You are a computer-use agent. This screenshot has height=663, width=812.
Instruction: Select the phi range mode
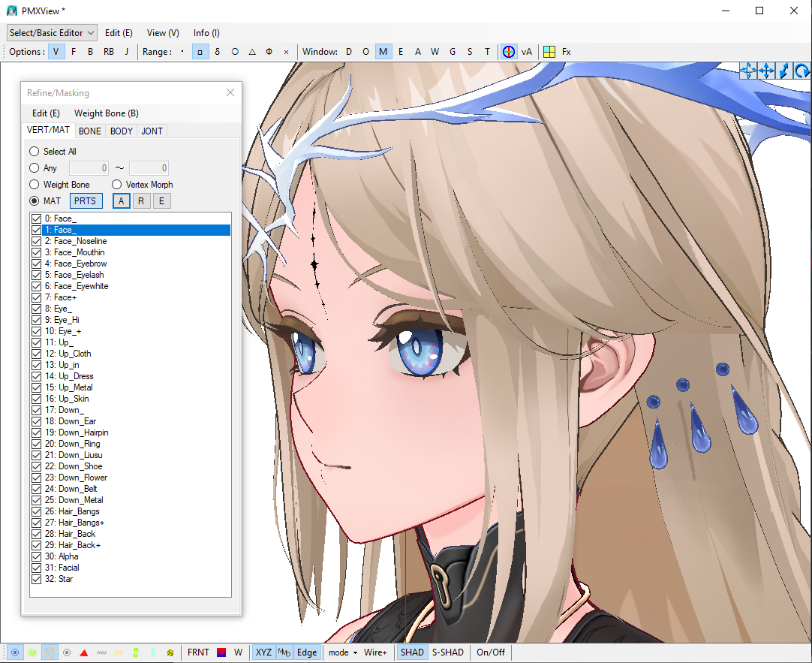pos(269,52)
